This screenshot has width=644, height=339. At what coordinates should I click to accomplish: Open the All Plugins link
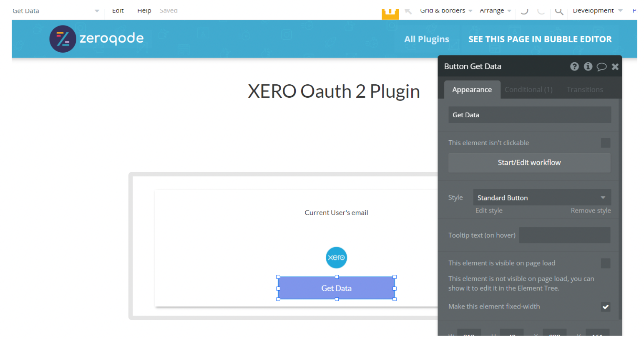427,39
